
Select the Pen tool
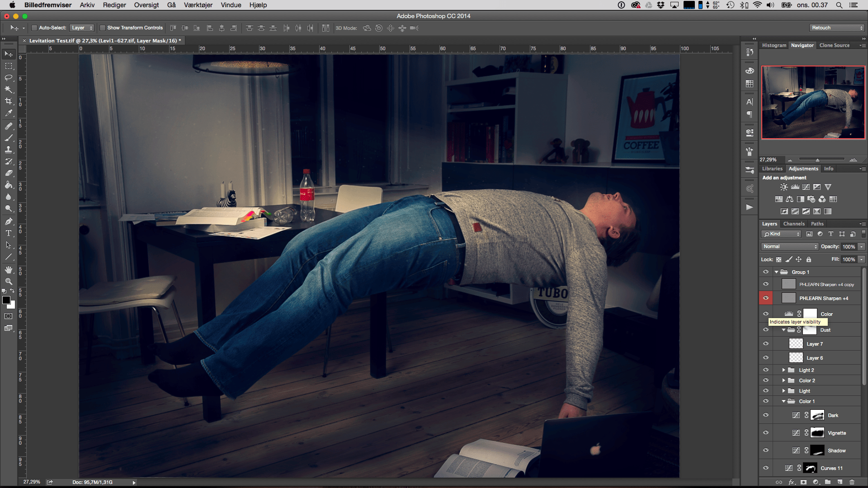[x=9, y=221]
